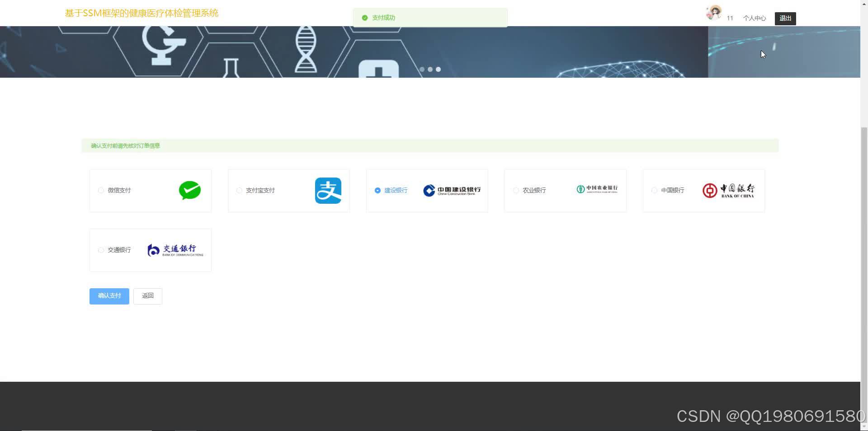Click the 中国银行 label text
This screenshot has height=431, width=868.
673,190
